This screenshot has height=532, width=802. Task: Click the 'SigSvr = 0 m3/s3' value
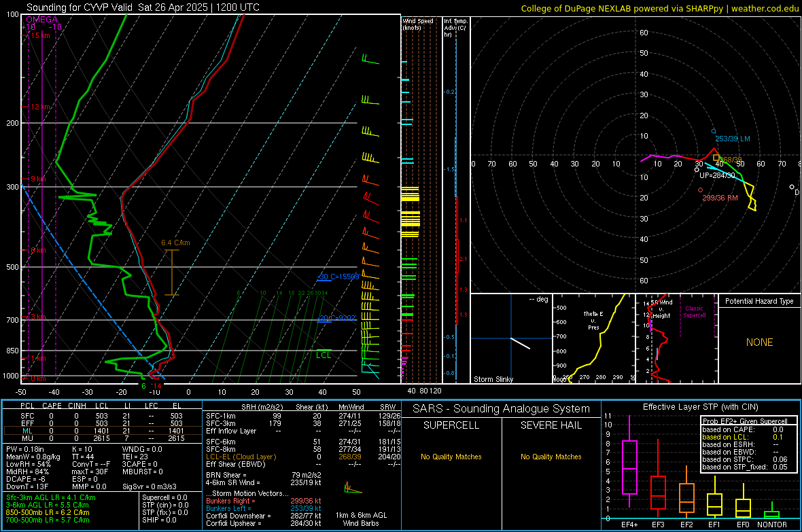click(x=150, y=486)
